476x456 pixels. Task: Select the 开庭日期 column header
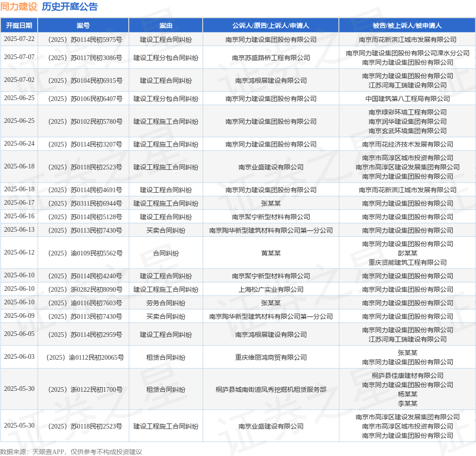[19, 26]
